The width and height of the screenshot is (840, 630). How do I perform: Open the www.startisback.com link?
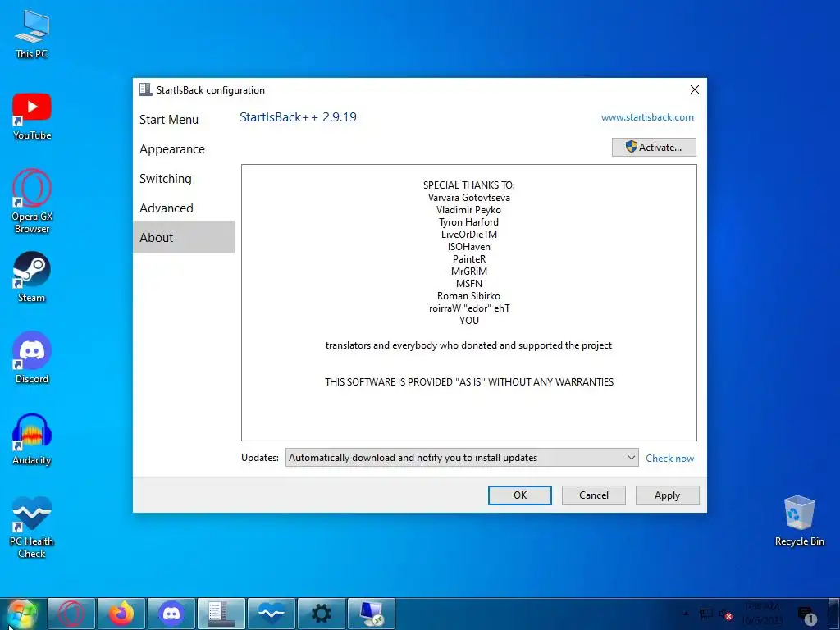[647, 117]
